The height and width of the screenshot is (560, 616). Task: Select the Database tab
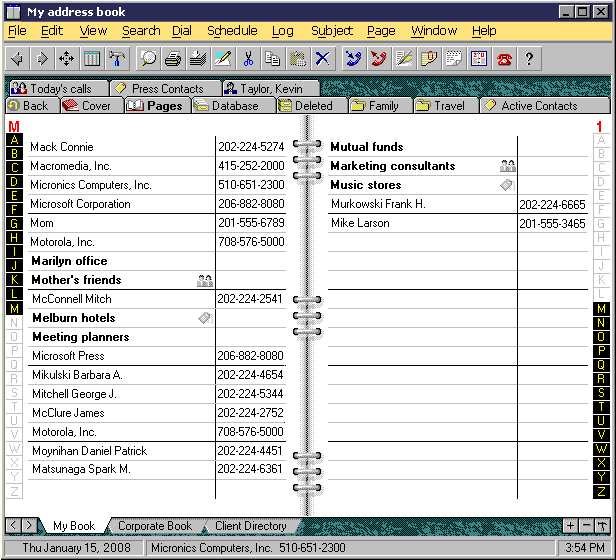tap(233, 106)
